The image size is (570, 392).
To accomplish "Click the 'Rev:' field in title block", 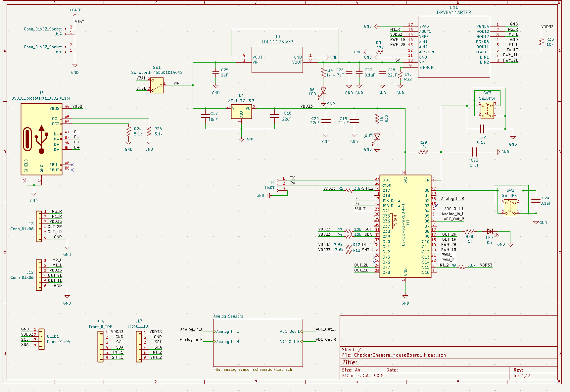I will (518, 370).
